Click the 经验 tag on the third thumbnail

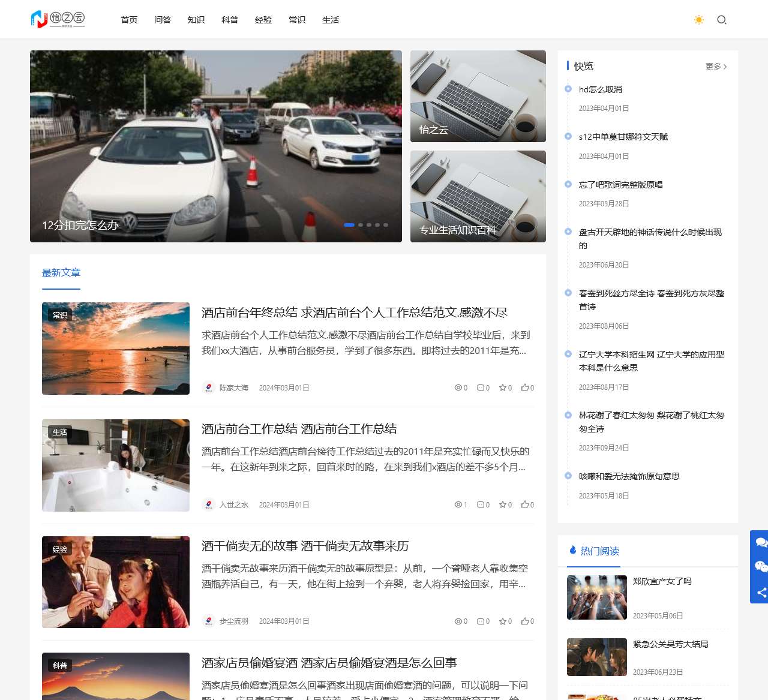(x=60, y=549)
